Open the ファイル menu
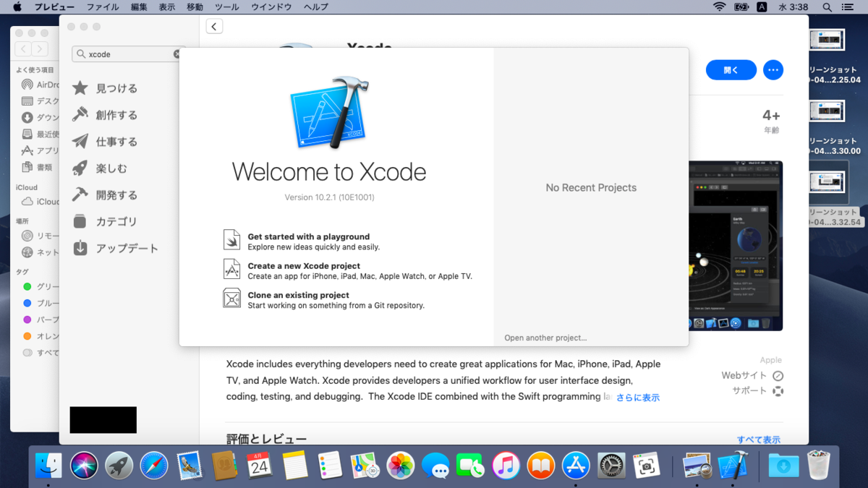The height and width of the screenshot is (488, 868). (103, 7)
